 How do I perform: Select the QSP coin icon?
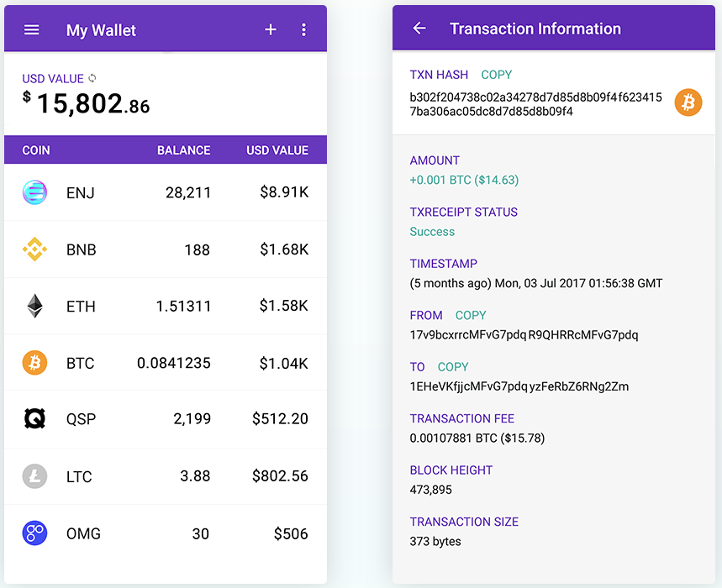tap(34, 419)
